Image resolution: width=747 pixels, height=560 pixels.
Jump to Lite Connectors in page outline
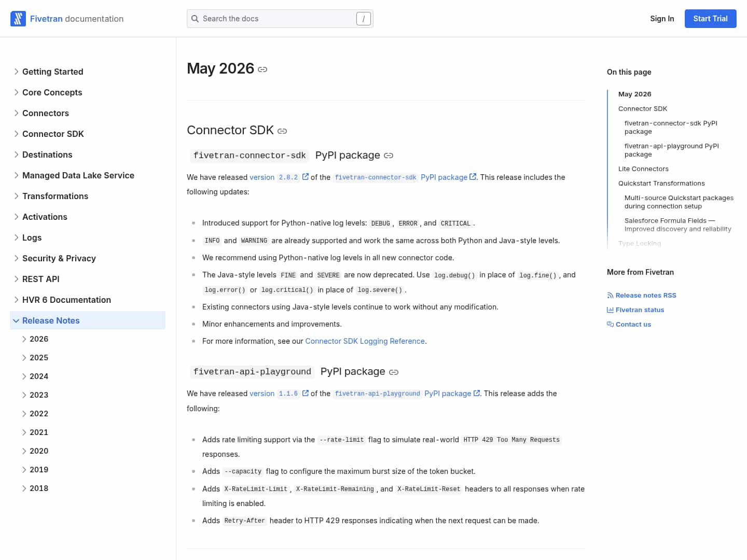643,169
